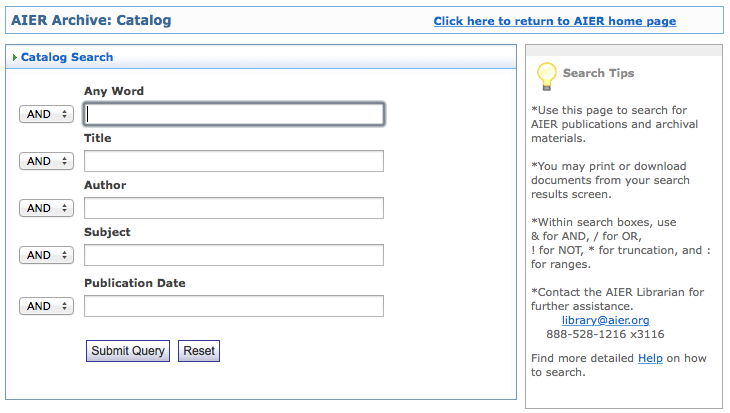Open the AND dropdown beside Subject

pos(46,255)
